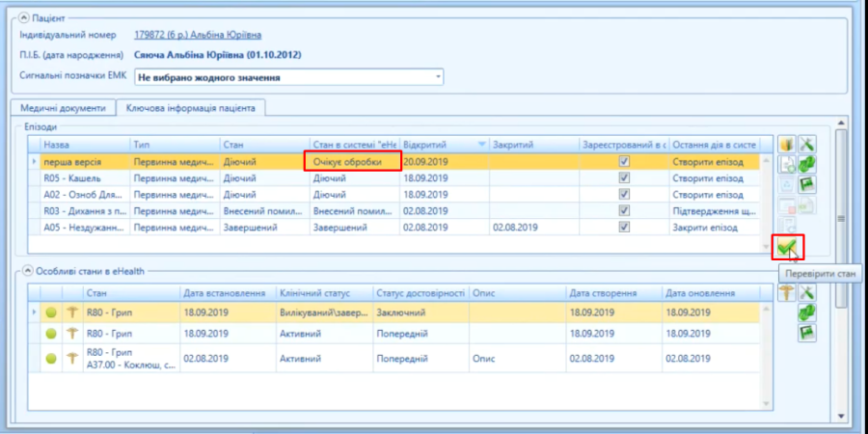Click Внесений помил... state cell of R03
The width and height of the screenshot is (868, 434).
[264, 211]
